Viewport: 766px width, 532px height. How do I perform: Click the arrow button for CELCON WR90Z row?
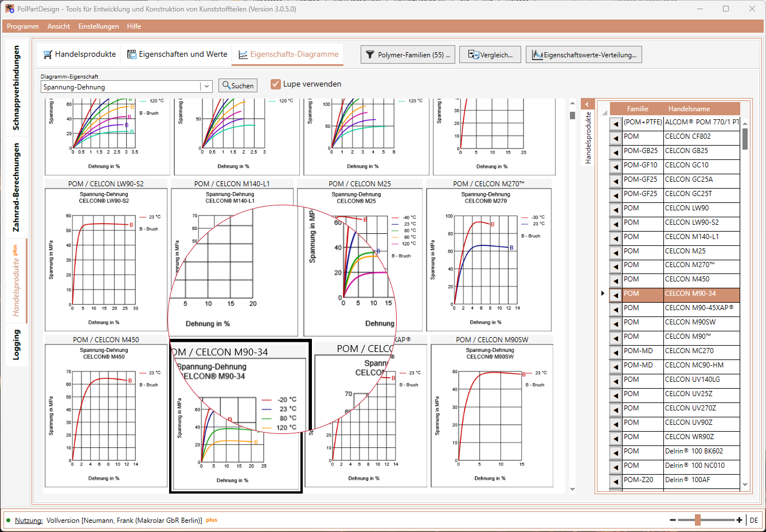[616, 438]
